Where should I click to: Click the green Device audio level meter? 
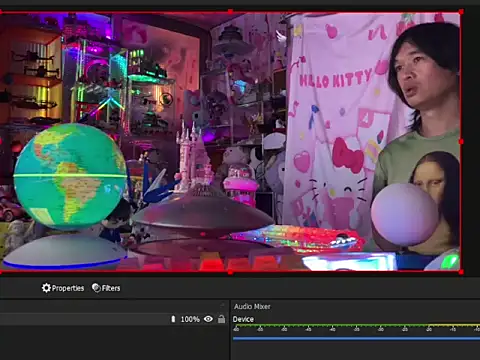tap(356, 325)
